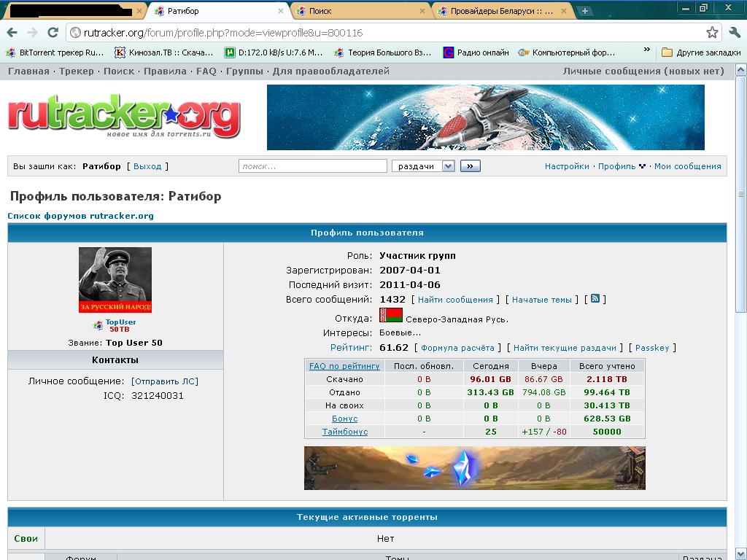The height and width of the screenshot is (560, 747).
Task: Open the Правила menu item
Action: pos(165,71)
